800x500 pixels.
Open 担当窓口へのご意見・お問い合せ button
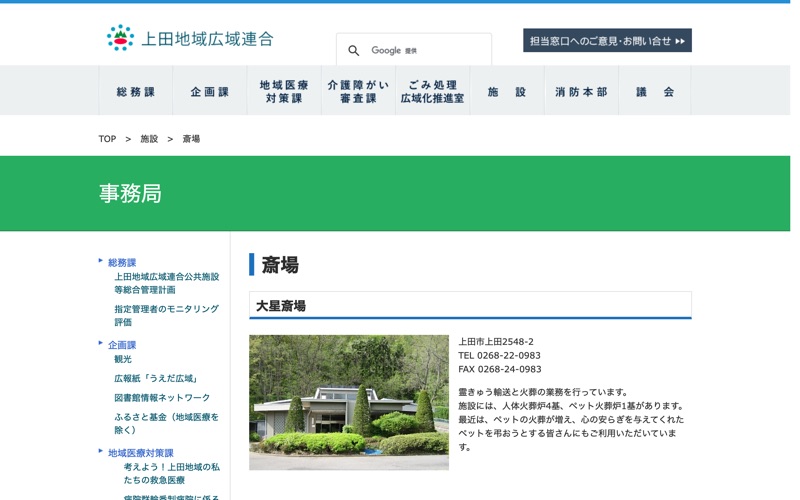tap(607, 40)
